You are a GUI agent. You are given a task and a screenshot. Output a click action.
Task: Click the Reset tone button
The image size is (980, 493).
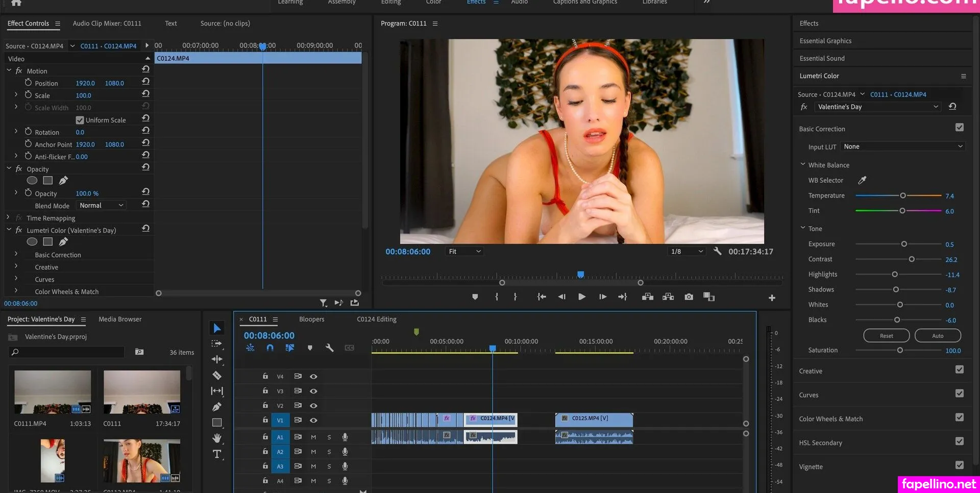[887, 335]
